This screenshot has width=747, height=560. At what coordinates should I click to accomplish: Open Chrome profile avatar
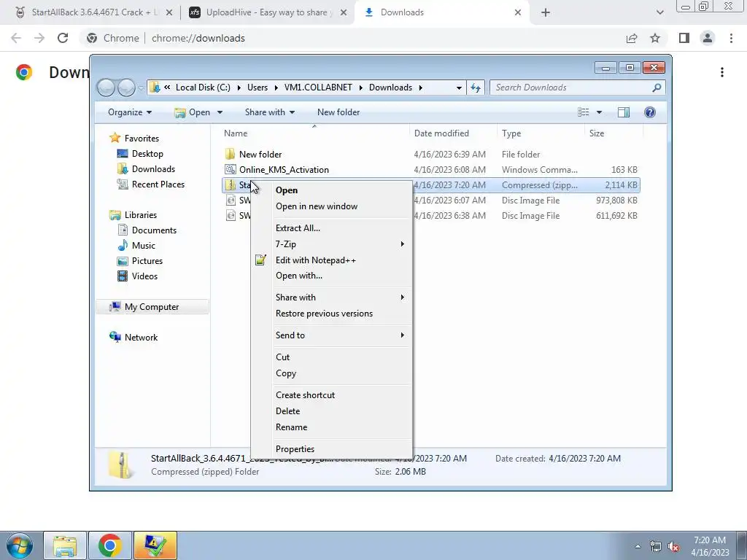pyautogui.click(x=708, y=38)
